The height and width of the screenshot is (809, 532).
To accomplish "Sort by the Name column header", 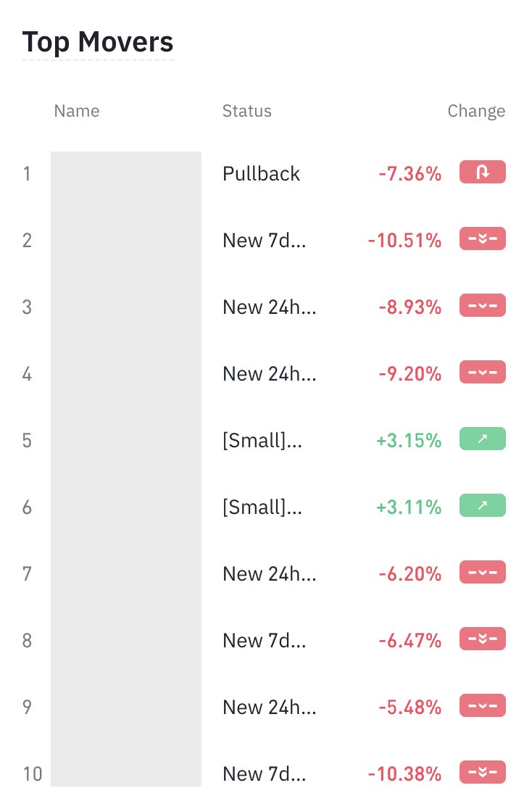I will (77, 111).
